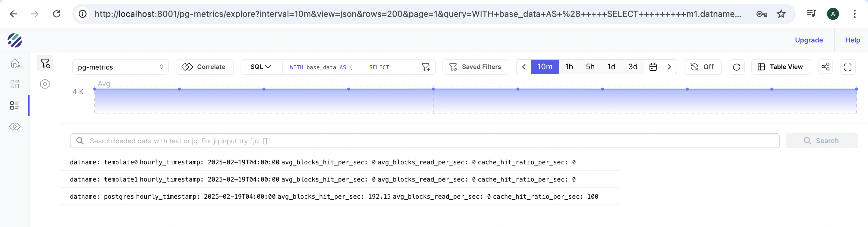Click the jq search input field
Screen dimensions: 868x227
425,141
